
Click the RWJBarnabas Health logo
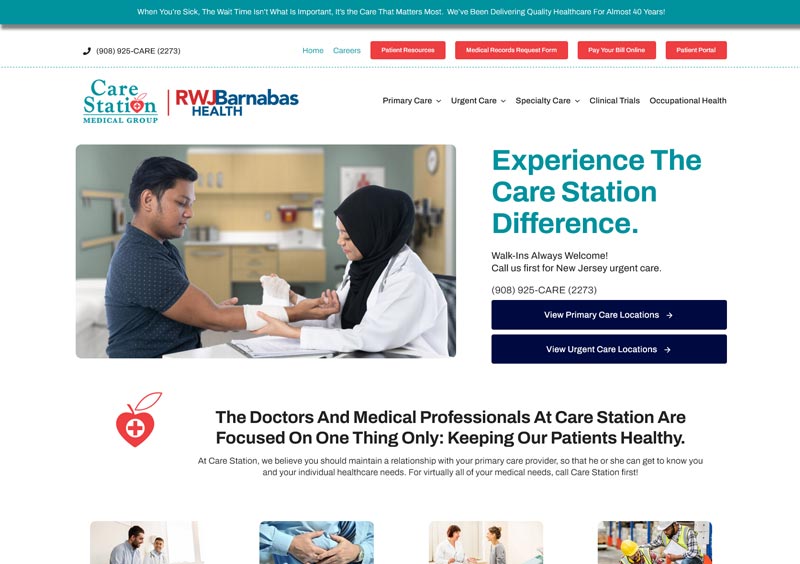[x=237, y=103]
